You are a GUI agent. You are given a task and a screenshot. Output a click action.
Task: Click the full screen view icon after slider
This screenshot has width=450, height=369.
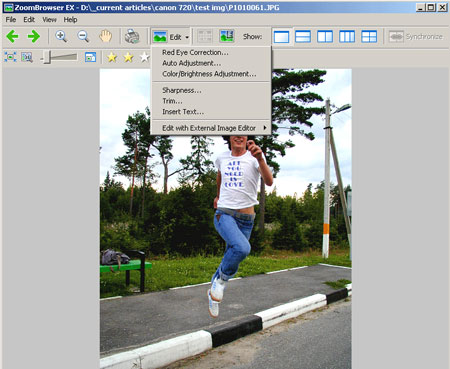pos(90,57)
